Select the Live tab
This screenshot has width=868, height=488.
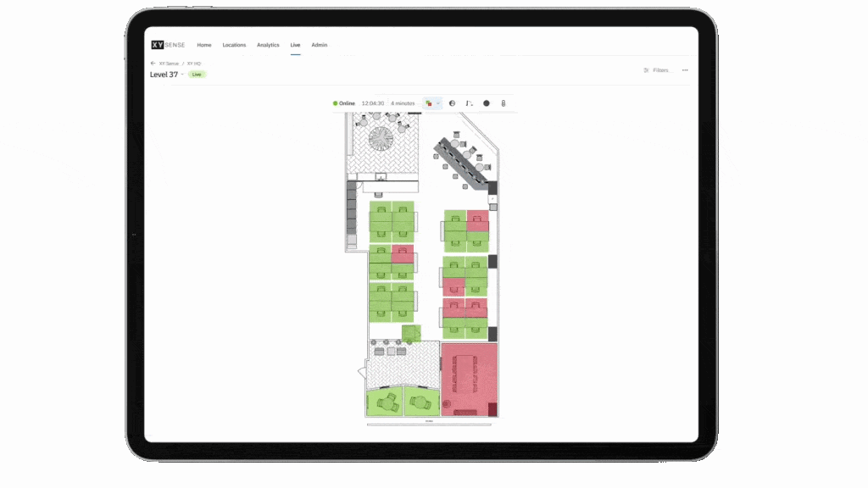point(296,45)
